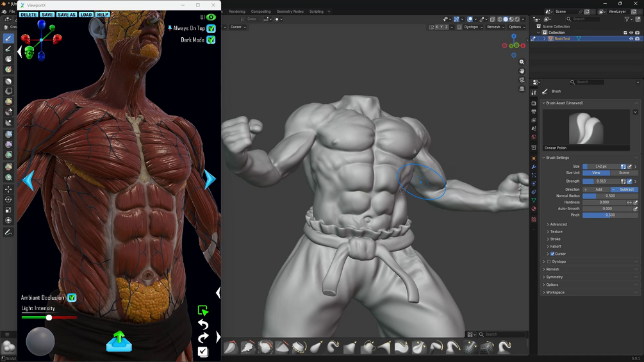Toggle the Dark Mode checkbox
Viewport: 644px width, 362px height.
point(211,40)
